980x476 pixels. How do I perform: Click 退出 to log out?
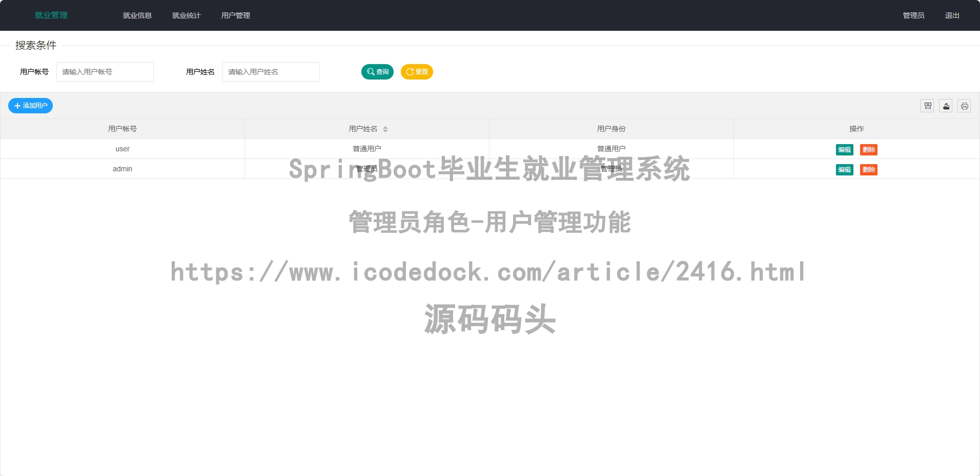pyautogui.click(x=952, y=15)
